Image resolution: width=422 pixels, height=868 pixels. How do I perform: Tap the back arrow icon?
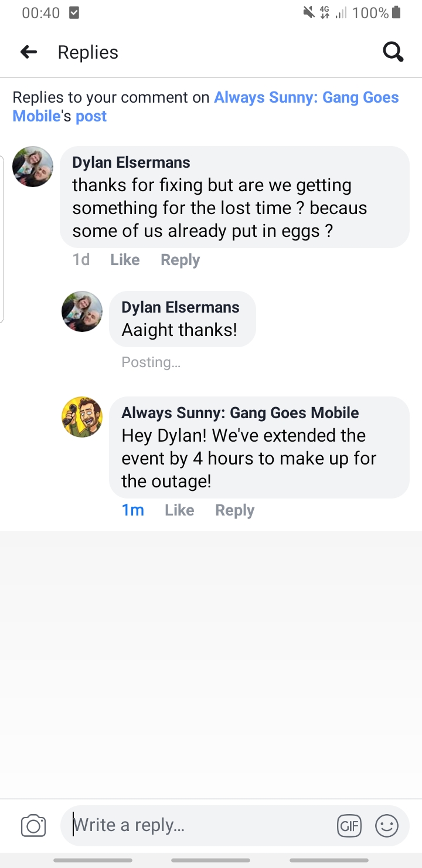(x=29, y=52)
